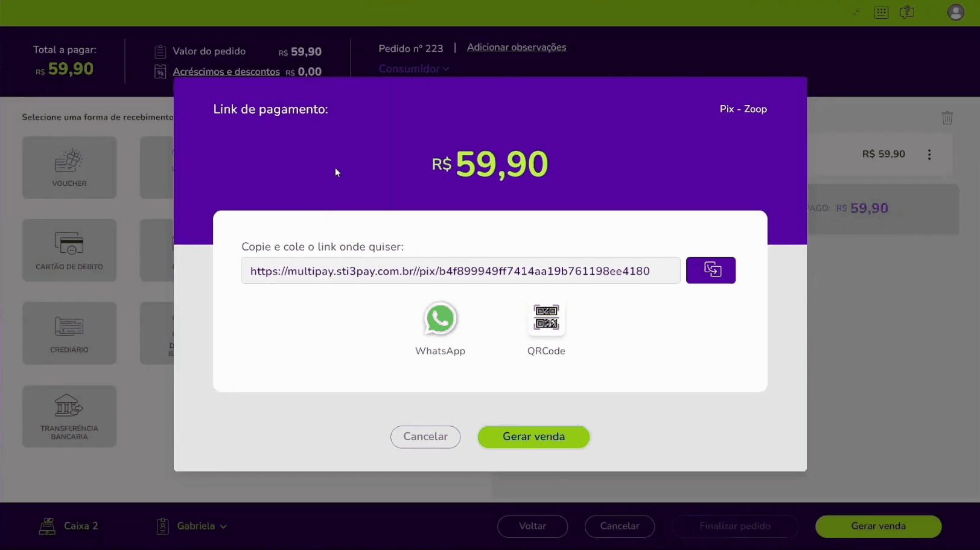Copy the payment link with copy icon
Screen dimensions: 980x550
(x=710, y=270)
